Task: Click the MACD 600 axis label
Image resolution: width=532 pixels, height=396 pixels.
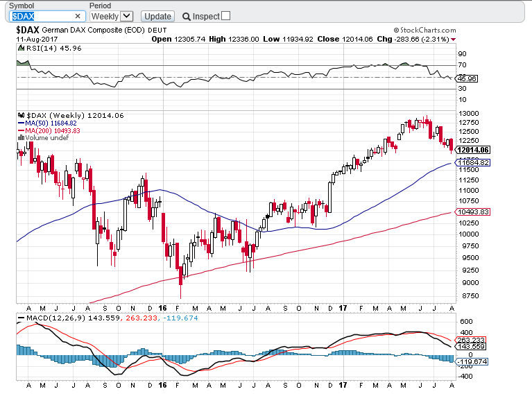Action: point(466,322)
